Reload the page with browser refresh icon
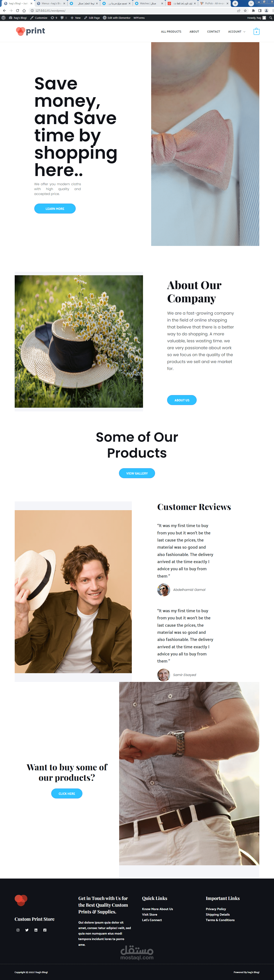Image resolution: width=274 pixels, height=980 pixels. click(17, 11)
